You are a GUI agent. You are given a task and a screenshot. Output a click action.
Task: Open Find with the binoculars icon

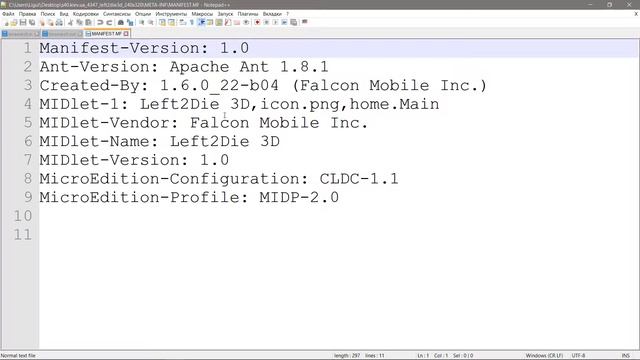point(121,22)
